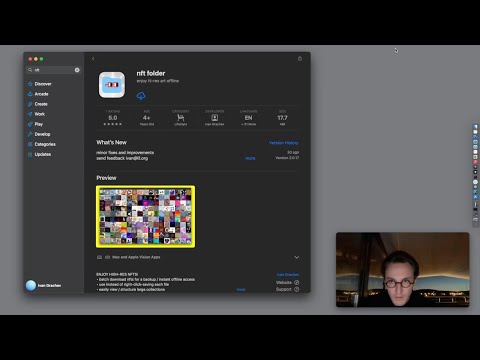This screenshot has height=360, width=480.
Task: Click the account avatar circle
Action: tap(31, 285)
